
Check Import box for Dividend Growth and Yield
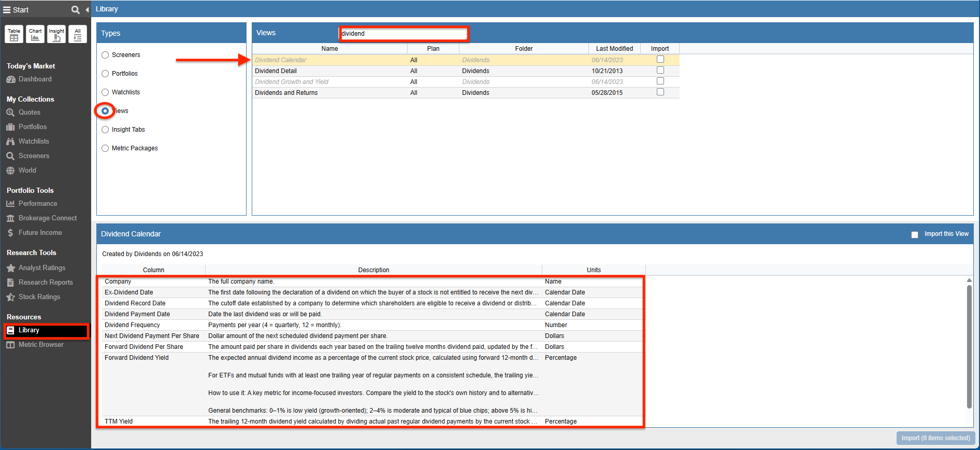[660, 81]
